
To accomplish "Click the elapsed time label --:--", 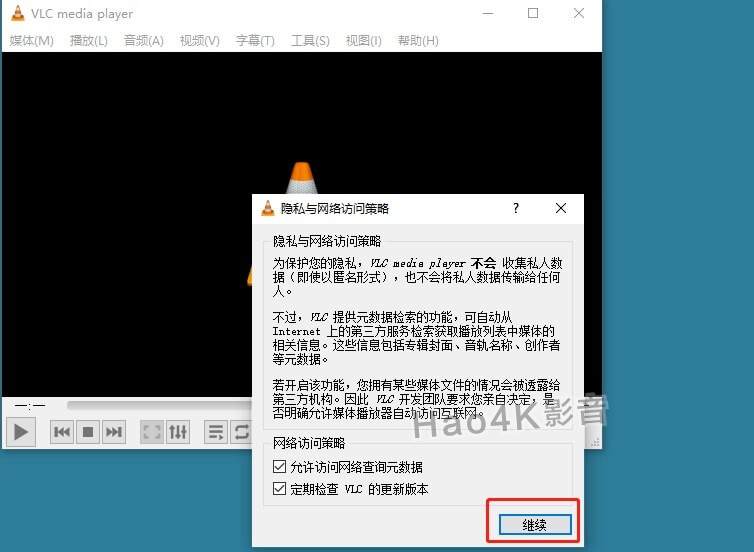I will tap(30, 406).
